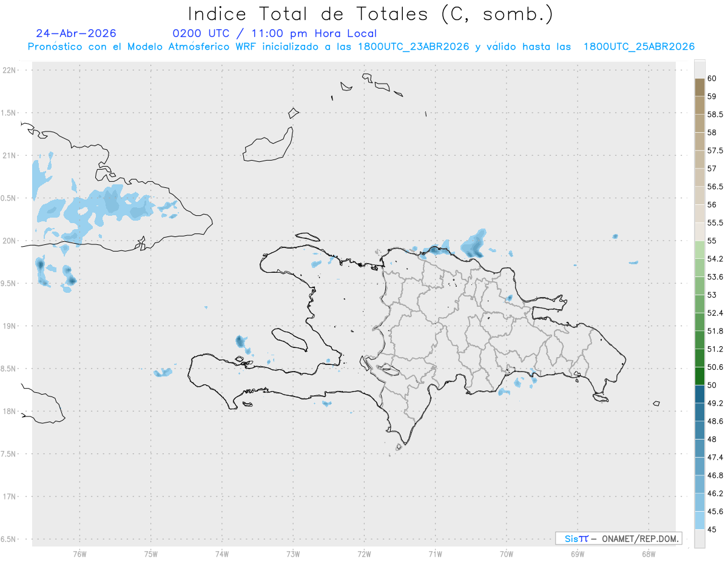Click the 18N latitude axis label
The width and height of the screenshot is (728, 562).
(9, 411)
